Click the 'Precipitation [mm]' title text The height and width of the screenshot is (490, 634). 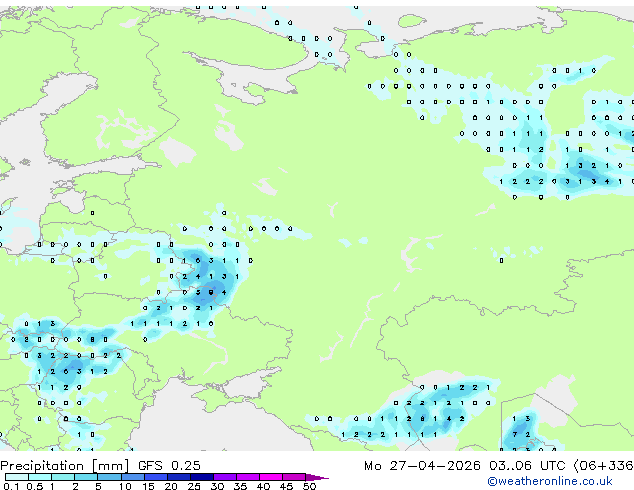point(65,466)
